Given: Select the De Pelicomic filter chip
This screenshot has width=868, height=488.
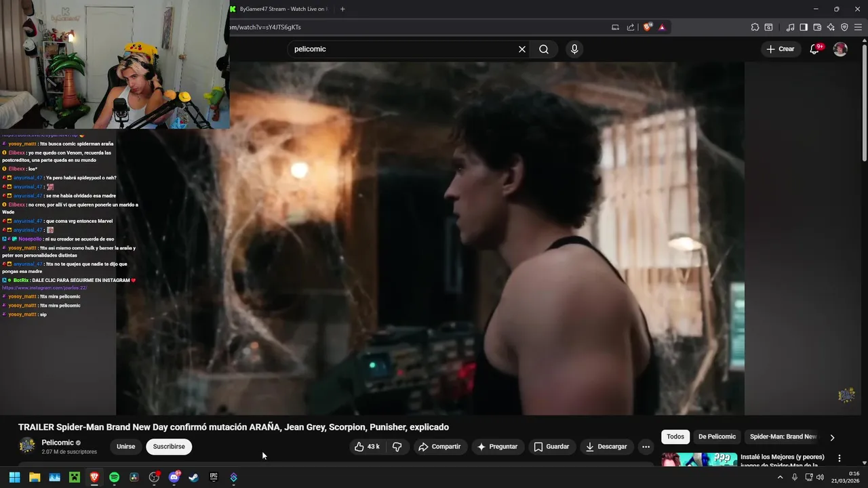Looking at the screenshot, I should (717, 436).
